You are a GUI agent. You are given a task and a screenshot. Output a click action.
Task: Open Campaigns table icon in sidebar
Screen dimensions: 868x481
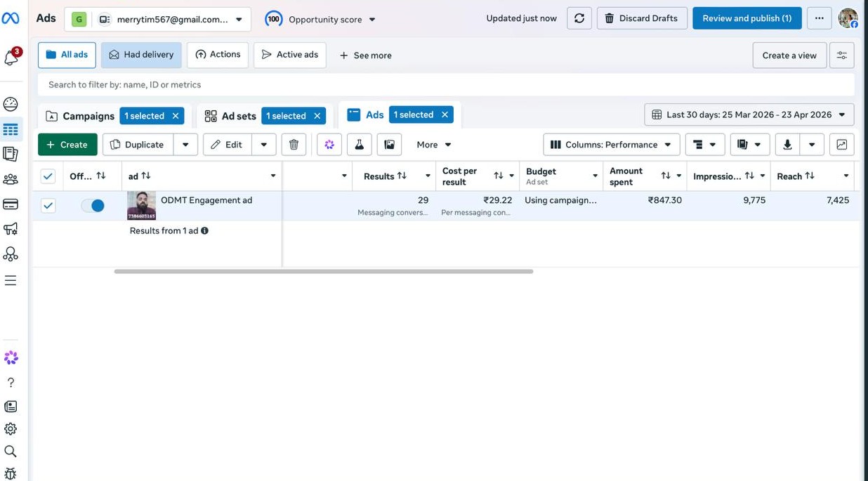(x=11, y=130)
